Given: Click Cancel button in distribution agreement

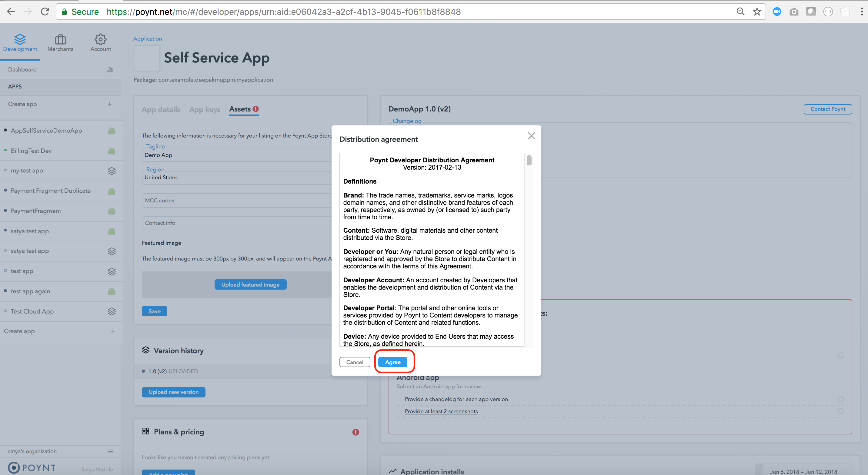Looking at the screenshot, I should (355, 362).
